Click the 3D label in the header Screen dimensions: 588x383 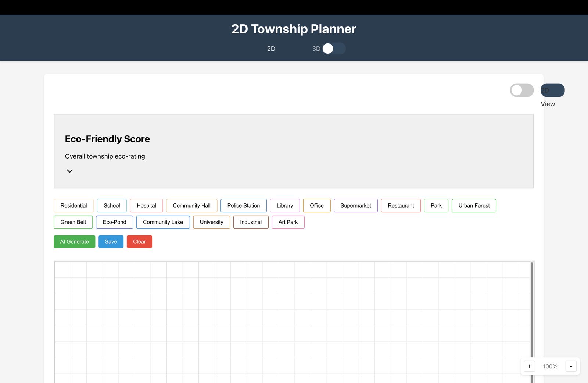tap(316, 49)
